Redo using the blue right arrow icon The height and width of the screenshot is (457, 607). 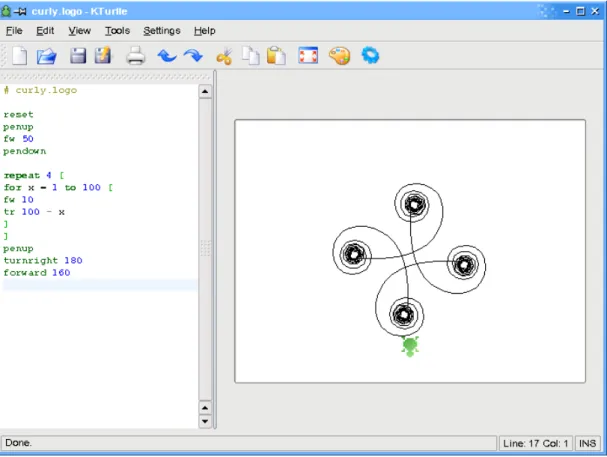point(194,56)
